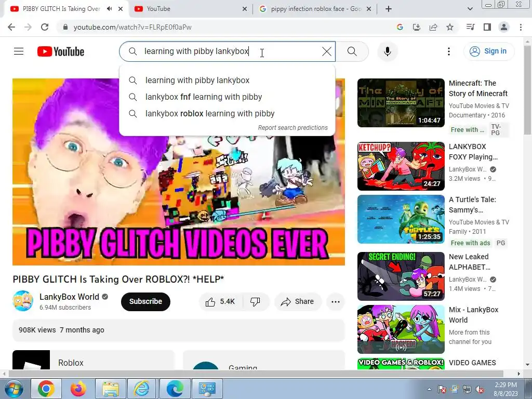Reload the page with the refresh icon

point(45,27)
